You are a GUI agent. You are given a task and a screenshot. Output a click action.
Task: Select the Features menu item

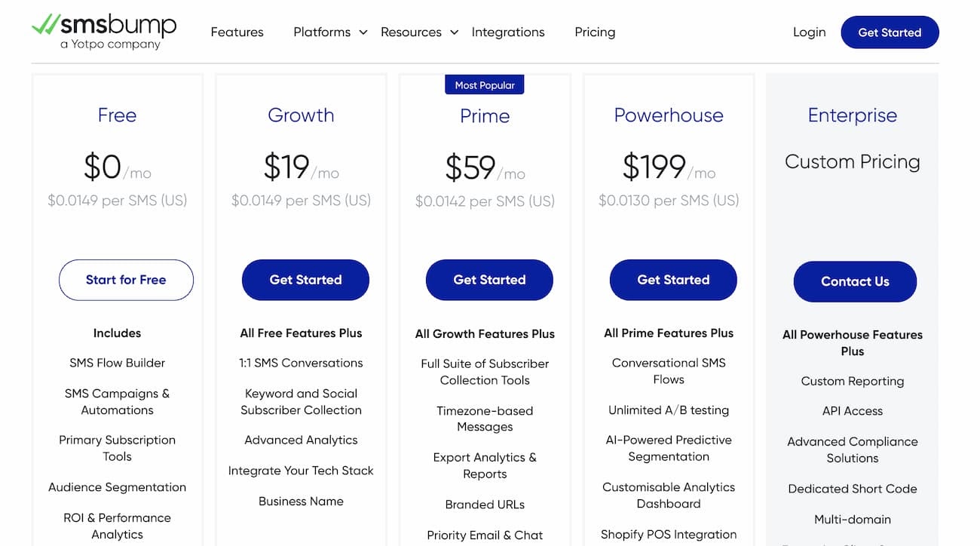237,32
